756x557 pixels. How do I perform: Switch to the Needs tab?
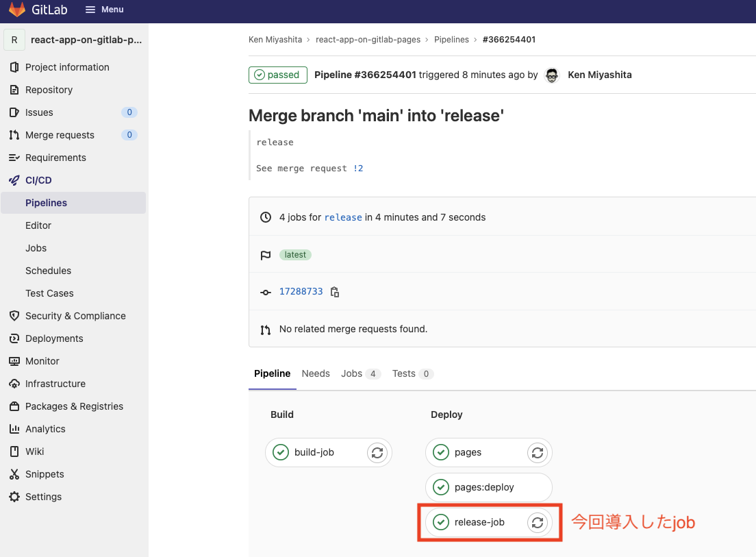point(316,373)
